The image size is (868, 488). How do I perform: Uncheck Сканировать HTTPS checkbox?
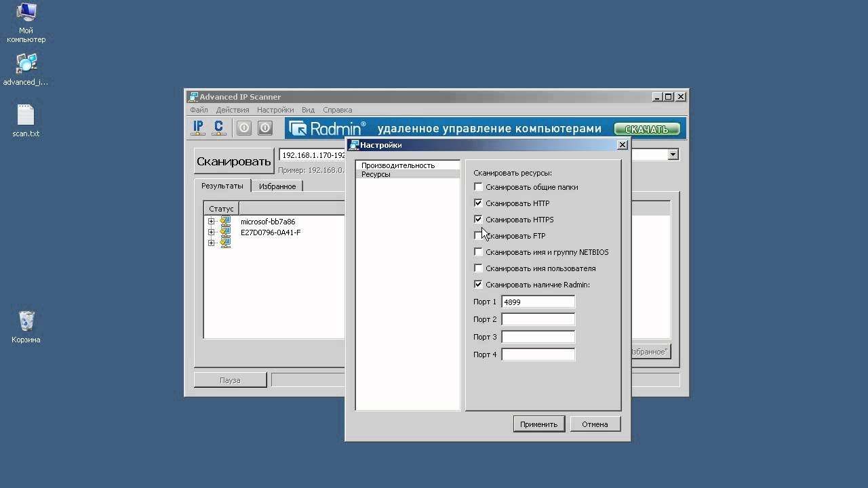[478, 220]
